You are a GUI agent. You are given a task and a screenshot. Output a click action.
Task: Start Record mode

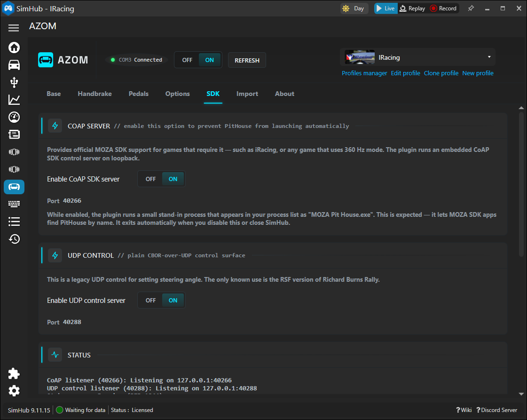tap(444, 8)
